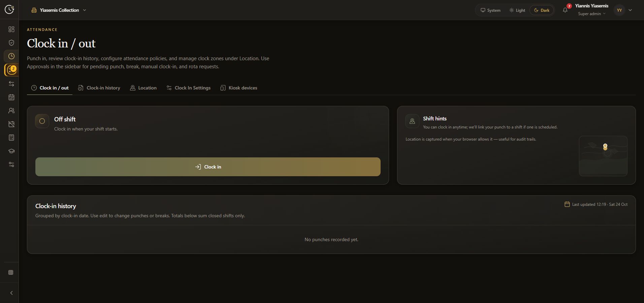Open the Location tab
Screen dimensions: 644x303
pyautogui.click(x=143, y=88)
